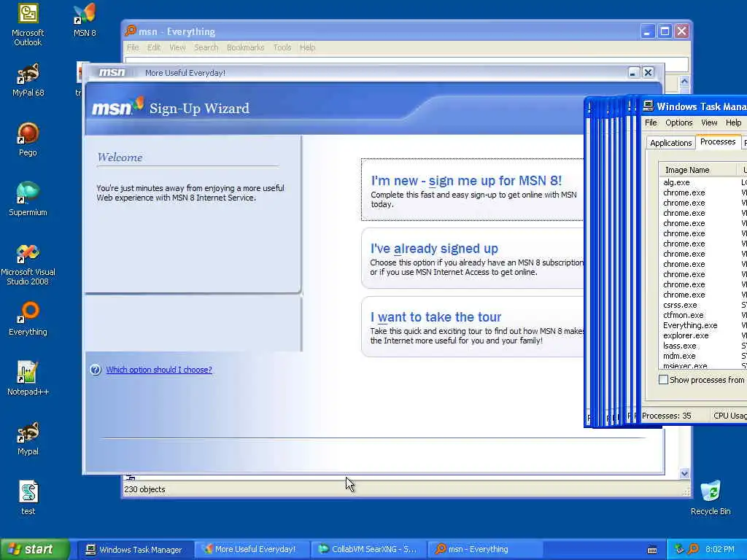Open the Help menu in Task Manager
Screen dimensions: 747x560
click(x=733, y=122)
